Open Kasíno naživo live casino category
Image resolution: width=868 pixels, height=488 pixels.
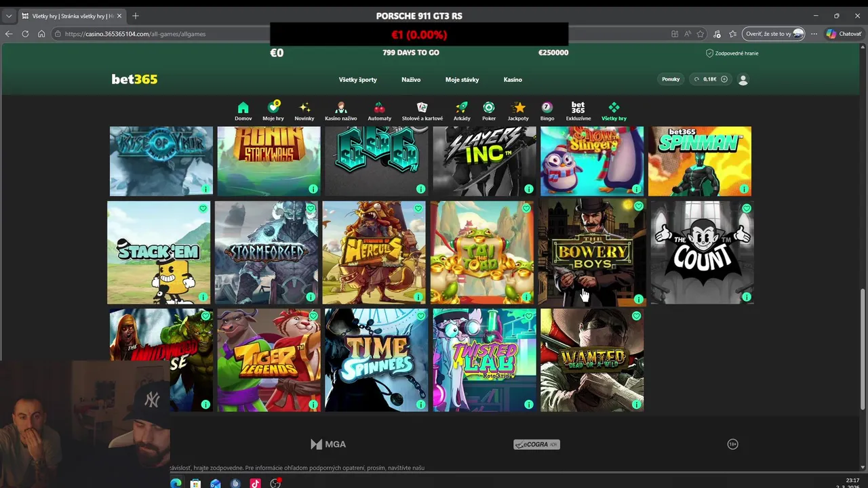point(340,111)
